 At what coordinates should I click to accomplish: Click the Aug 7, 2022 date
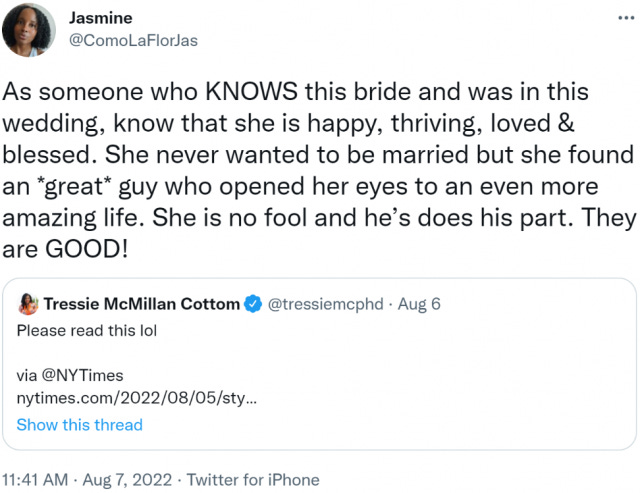pos(127,480)
